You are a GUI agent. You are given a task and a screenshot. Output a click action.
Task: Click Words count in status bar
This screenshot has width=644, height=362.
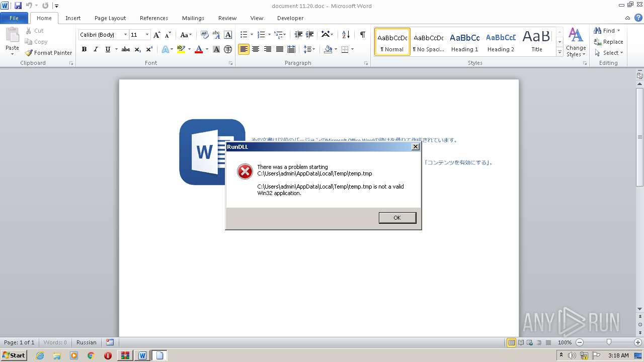coord(55,342)
